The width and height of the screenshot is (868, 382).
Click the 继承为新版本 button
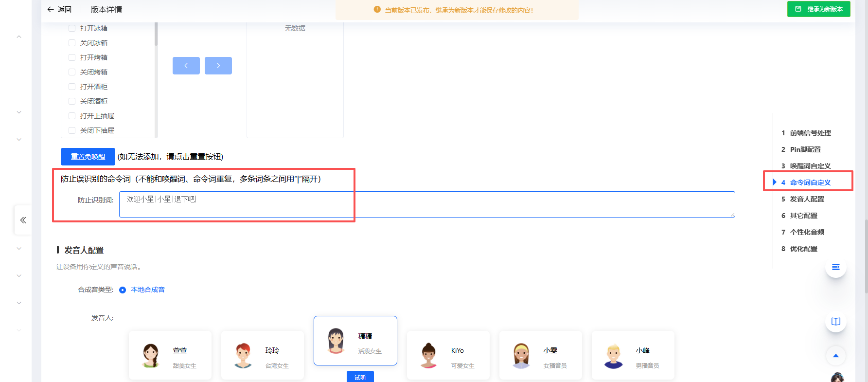tap(818, 9)
